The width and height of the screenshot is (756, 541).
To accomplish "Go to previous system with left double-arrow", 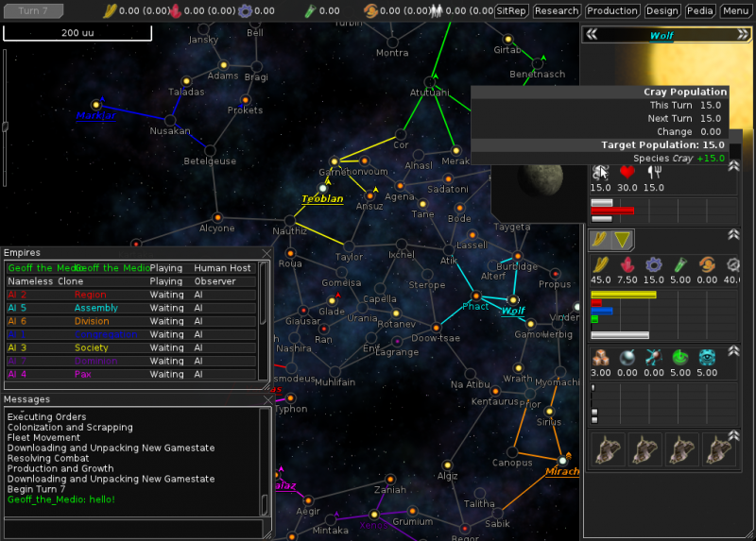I will pos(592,35).
